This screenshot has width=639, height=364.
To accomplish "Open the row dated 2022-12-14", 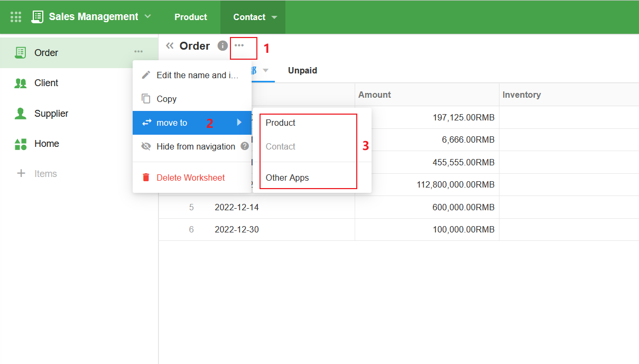I will point(236,207).
